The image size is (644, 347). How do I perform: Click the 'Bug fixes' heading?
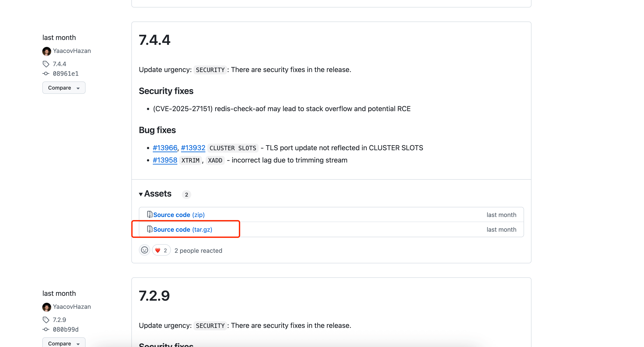click(x=157, y=130)
